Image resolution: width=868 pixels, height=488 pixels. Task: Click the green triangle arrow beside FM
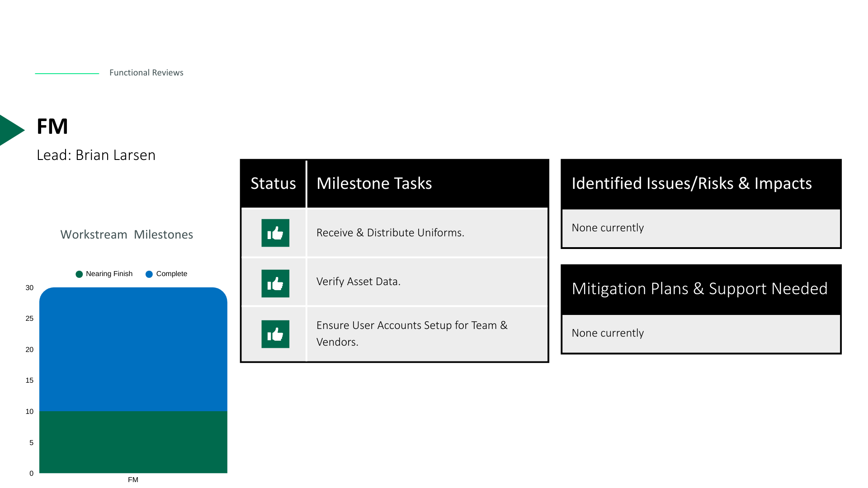[10, 130]
